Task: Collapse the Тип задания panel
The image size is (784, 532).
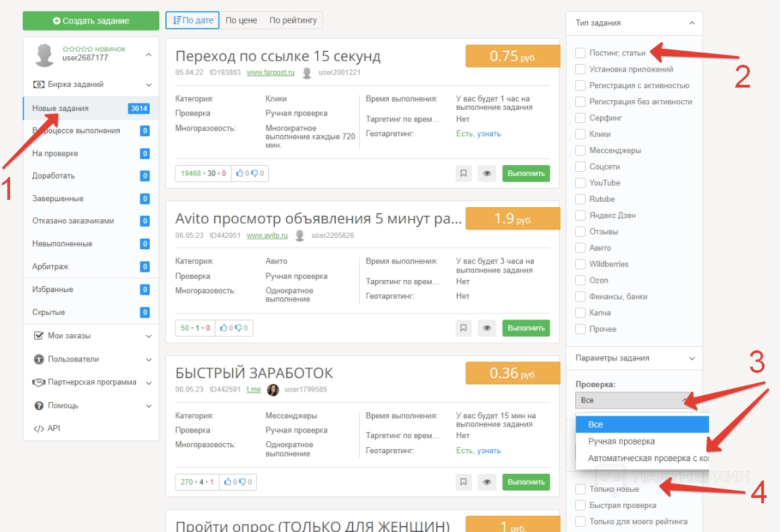Action: tap(692, 23)
